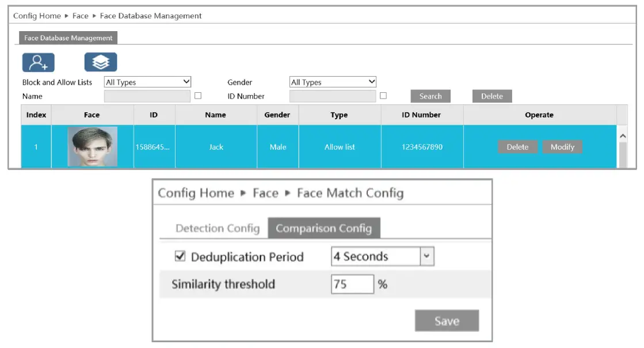The image size is (644, 348).
Task: Click the Operate column header
Action: 539,115
